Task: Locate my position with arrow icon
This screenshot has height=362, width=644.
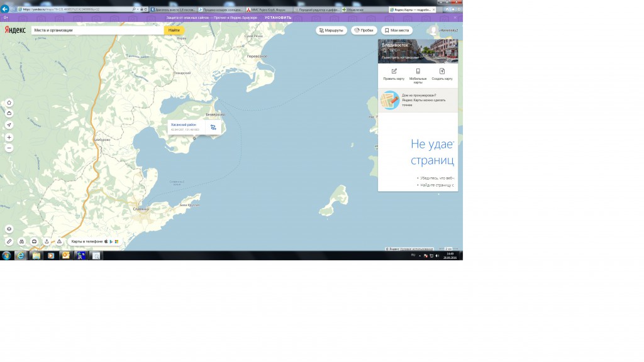Action: pos(9,125)
